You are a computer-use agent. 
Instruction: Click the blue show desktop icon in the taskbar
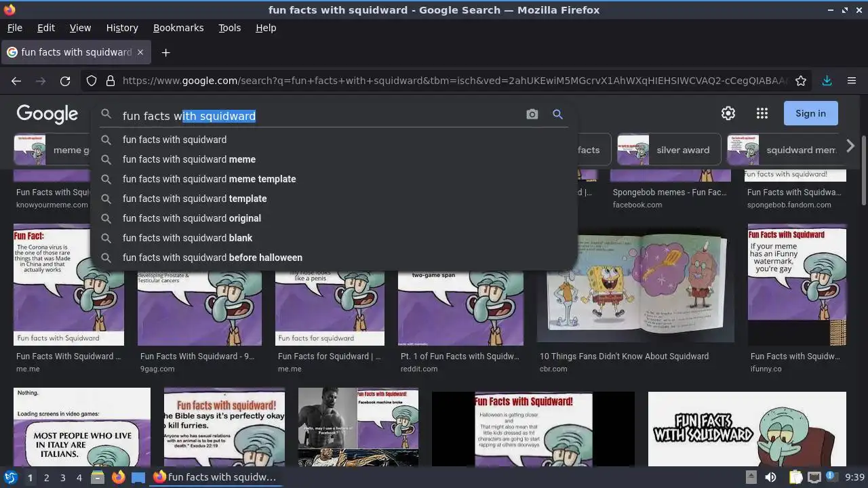(x=138, y=477)
